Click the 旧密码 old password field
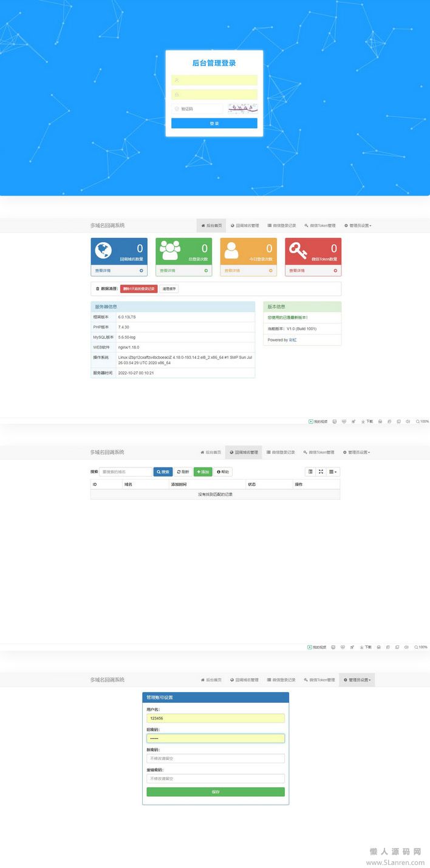Image resolution: width=430 pixels, height=868 pixels. (x=216, y=738)
